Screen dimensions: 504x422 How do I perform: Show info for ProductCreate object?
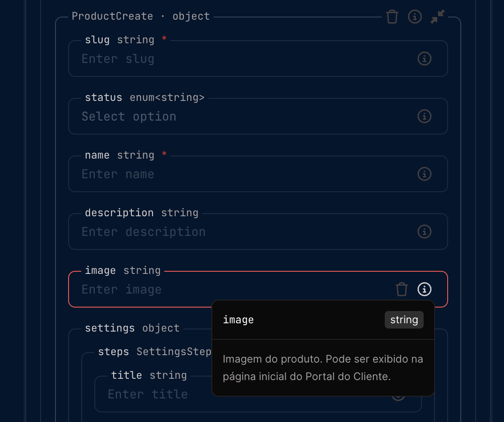click(x=414, y=17)
